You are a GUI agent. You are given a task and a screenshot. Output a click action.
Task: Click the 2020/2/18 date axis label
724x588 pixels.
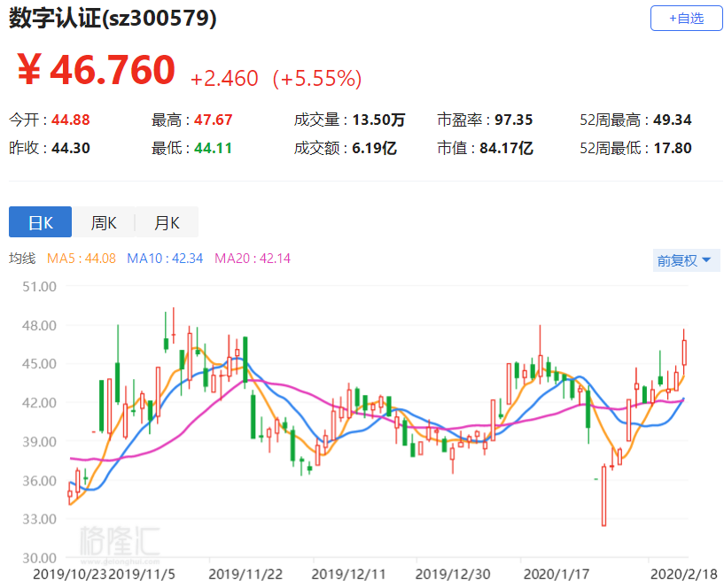click(x=684, y=574)
